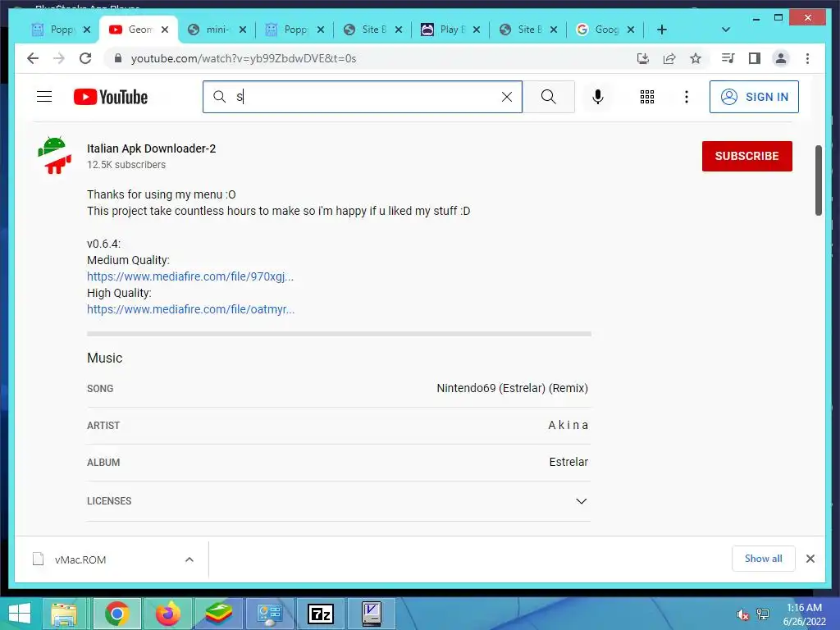This screenshot has height=630, width=840.
Task: Open the tab search dropdown
Action: tap(726, 30)
